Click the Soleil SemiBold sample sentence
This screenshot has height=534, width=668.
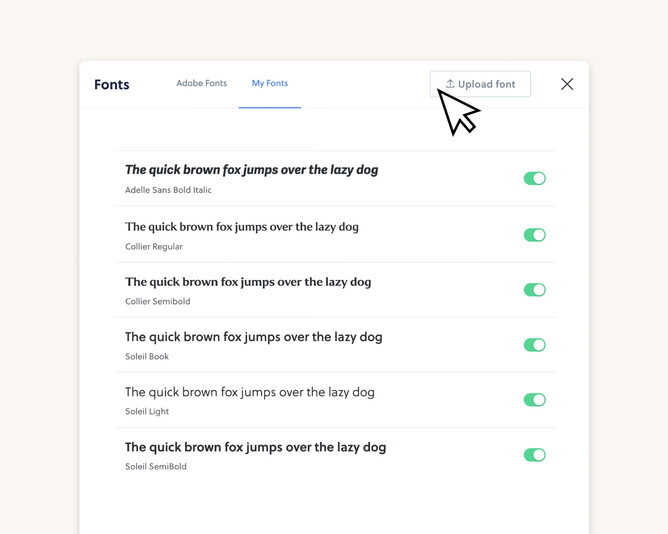tap(255, 447)
